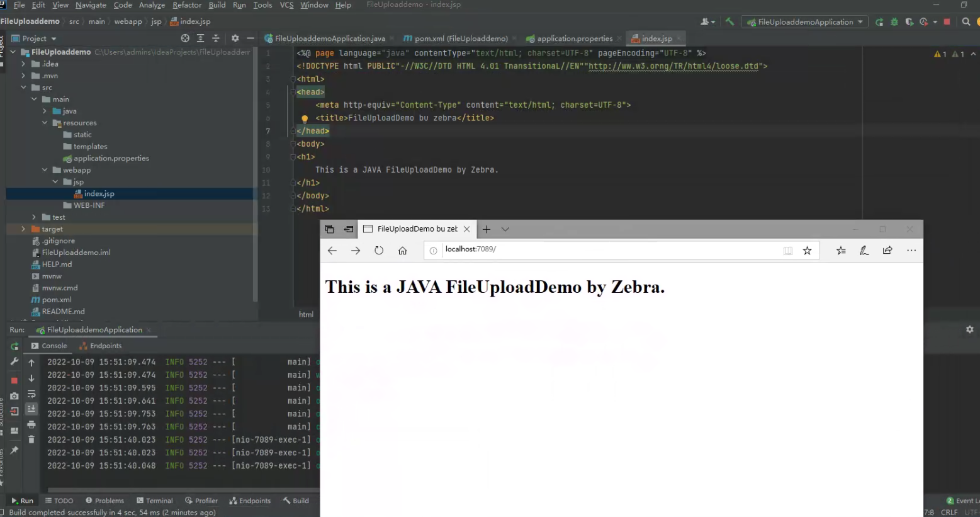Open new browser tab

coord(486,229)
